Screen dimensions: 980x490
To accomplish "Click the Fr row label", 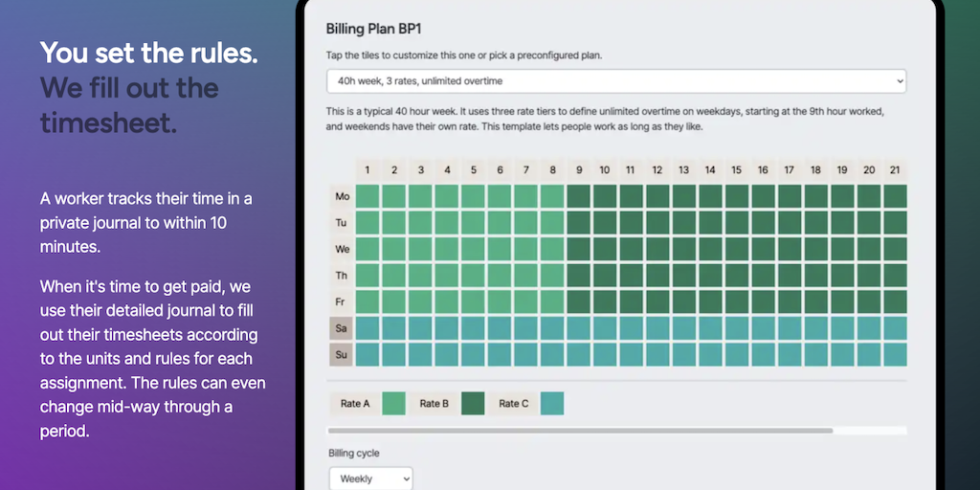I will [342, 301].
